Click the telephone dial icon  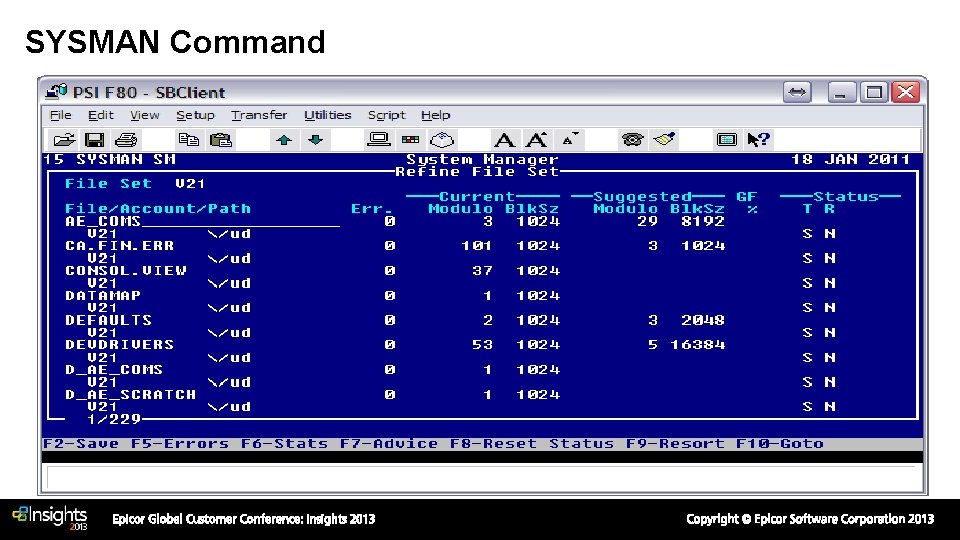click(632, 140)
